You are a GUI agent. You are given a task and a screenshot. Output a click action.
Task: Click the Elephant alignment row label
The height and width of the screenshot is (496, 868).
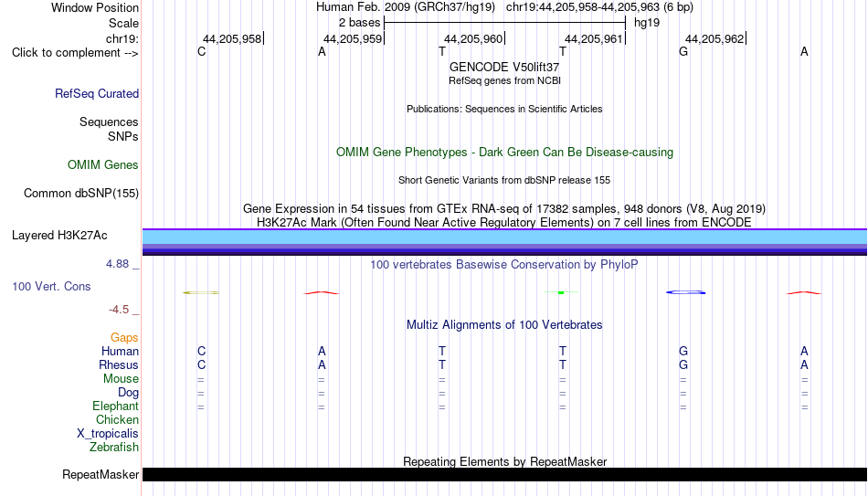click(116, 406)
